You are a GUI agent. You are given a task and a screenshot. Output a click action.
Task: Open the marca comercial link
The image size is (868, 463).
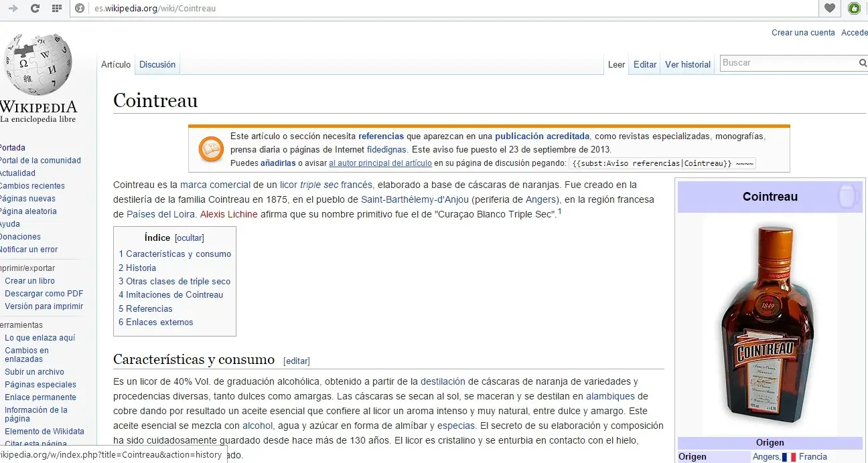pyautogui.click(x=215, y=185)
